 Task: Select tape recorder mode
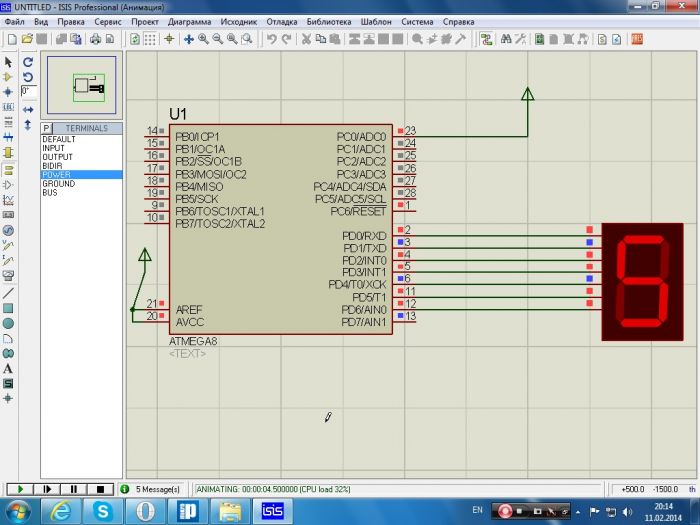tap(8, 215)
